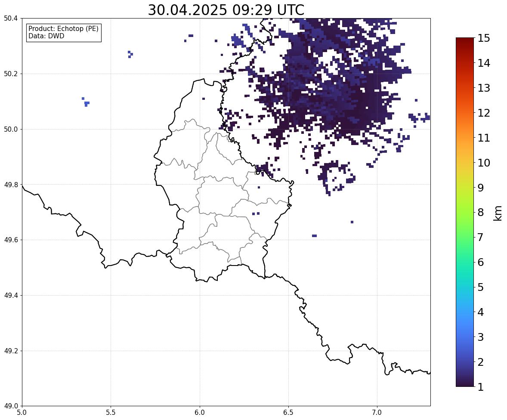This screenshot has height=420, width=507.
Task: Click the colorbar tick label "12"
Action: (484, 113)
